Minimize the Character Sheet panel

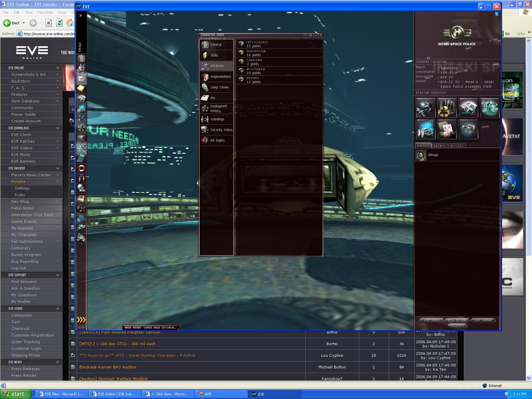pos(316,35)
